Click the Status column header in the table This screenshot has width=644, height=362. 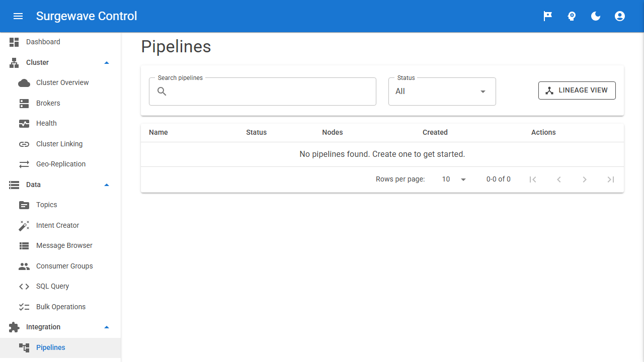pyautogui.click(x=257, y=133)
